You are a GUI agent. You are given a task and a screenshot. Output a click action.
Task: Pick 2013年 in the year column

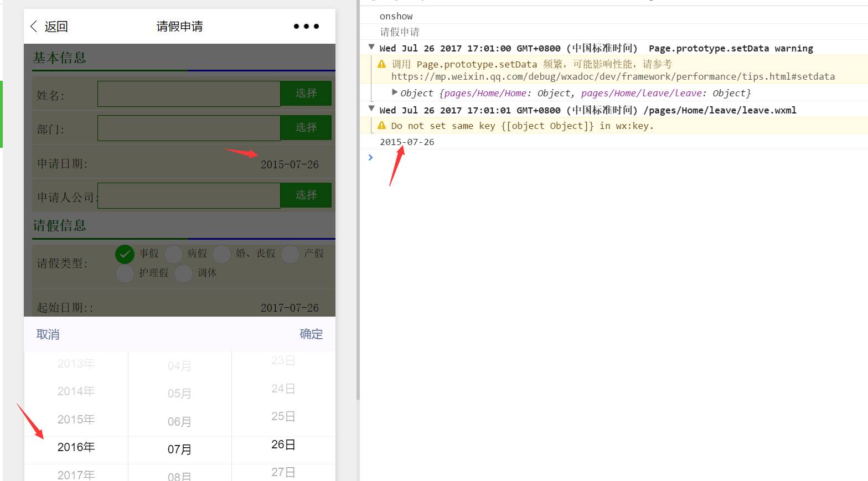tap(76, 364)
